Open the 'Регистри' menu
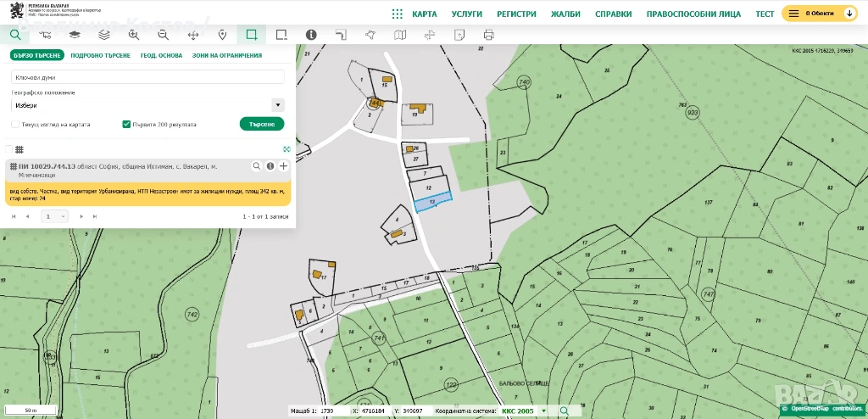Viewport: 868px width, 419px height. [516, 14]
